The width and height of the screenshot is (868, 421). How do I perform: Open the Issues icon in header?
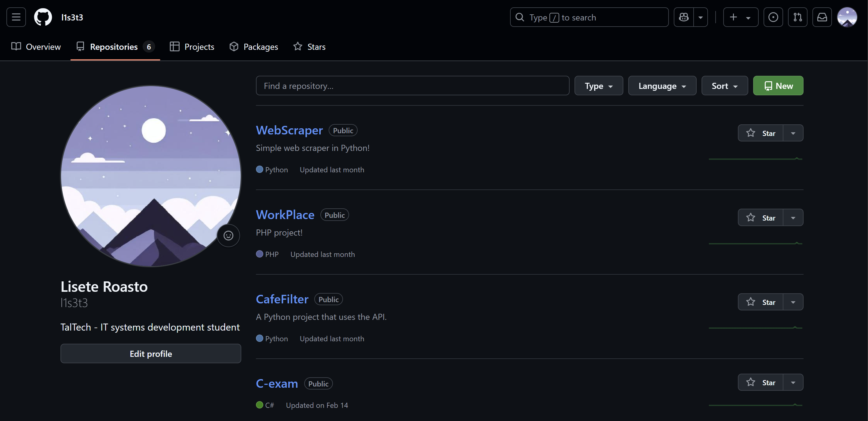pos(773,17)
